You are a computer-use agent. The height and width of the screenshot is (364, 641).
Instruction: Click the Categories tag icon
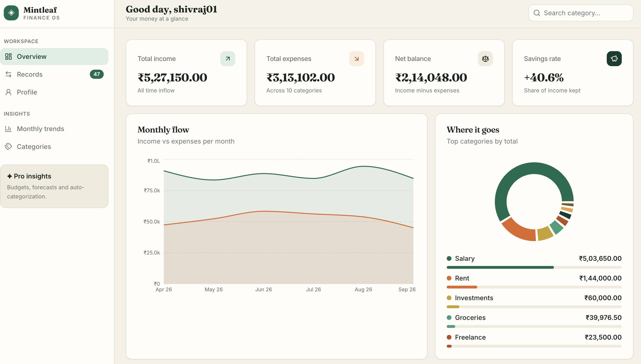click(x=8, y=147)
